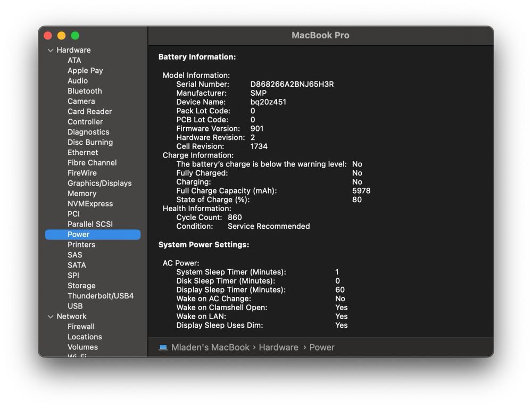
Task: Click the device name bq20z451
Action: (268, 102)
